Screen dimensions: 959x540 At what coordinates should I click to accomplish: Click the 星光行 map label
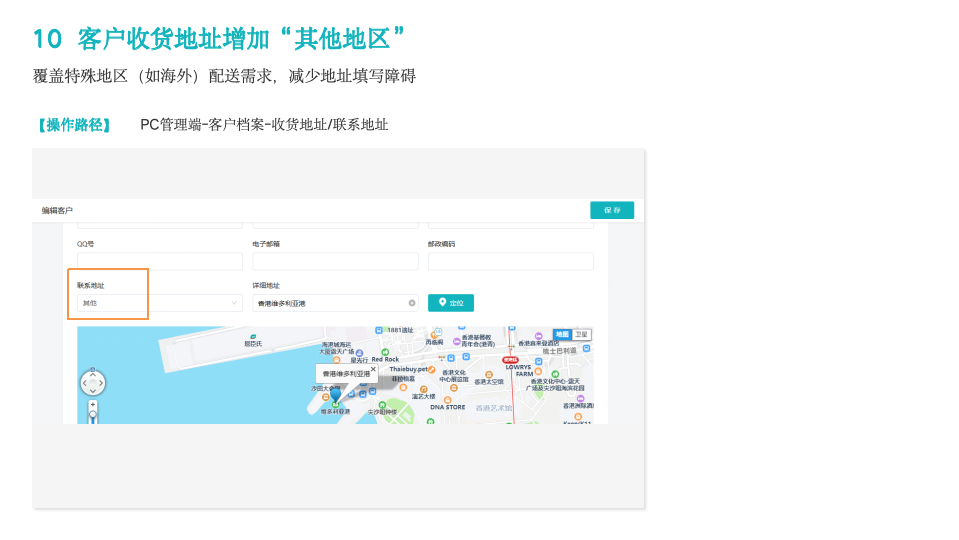tap(359, 360)
